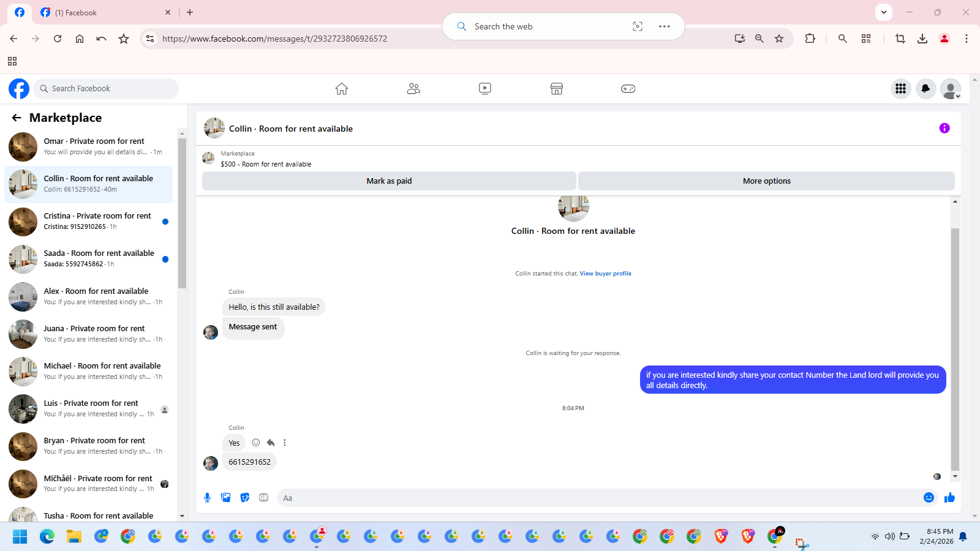Open View buyer profile link
Viewport: 980px width, 551px height.
[x=606, y=274]
